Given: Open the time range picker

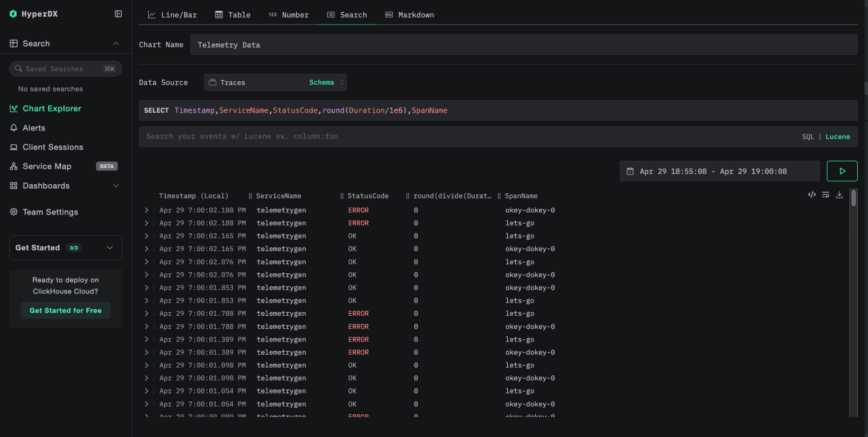Looking at the screenshot, I should click(720, 171).
